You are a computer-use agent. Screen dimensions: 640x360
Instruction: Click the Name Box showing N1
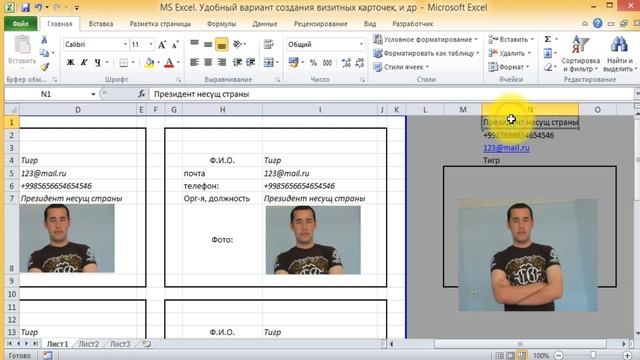[46, 94]
